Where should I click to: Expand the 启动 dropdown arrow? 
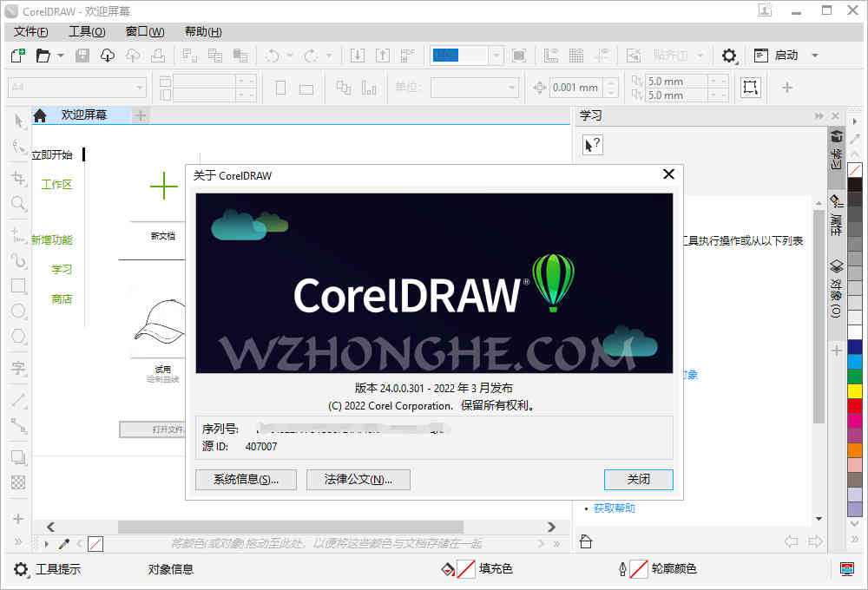(x=812, y=55)
